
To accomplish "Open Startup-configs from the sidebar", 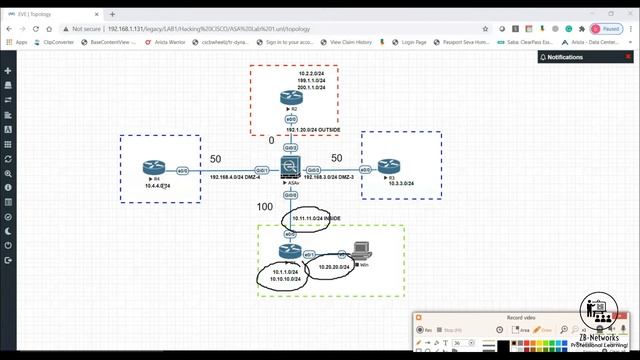I will click(8, 115).
